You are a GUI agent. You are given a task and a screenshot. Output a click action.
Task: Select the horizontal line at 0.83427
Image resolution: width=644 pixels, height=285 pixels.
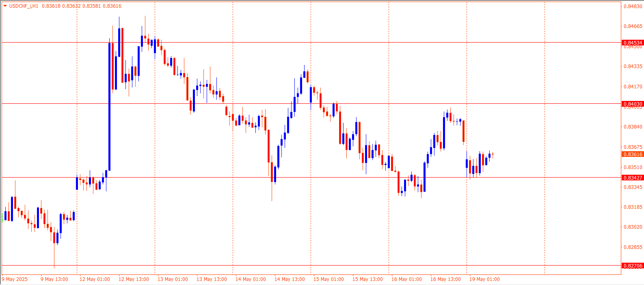[x=311, y=178]
